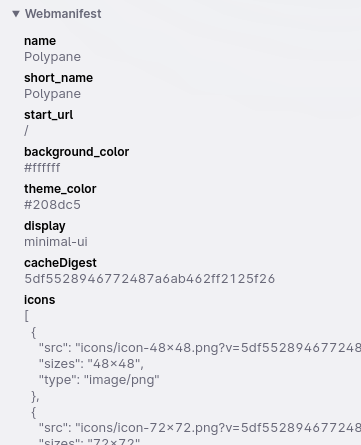Click the #ffffff background color value
The width and height of the screenshot is (361, 445).
pyautogui.click(x=42, y=168)
